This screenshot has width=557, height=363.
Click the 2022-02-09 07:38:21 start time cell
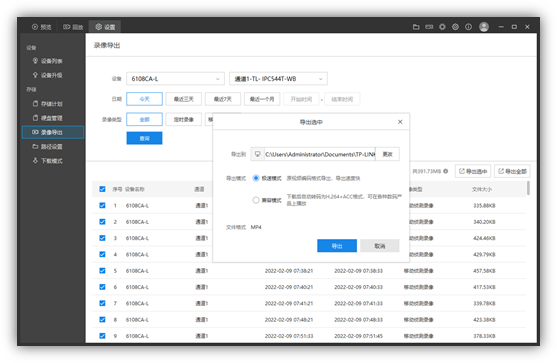289,271
